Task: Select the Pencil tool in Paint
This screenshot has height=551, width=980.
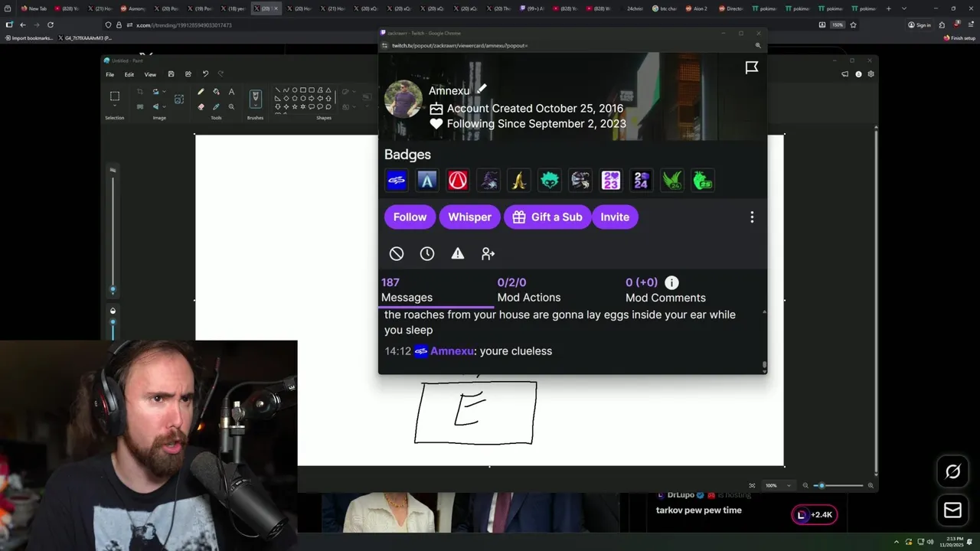Action: (201, 92)
